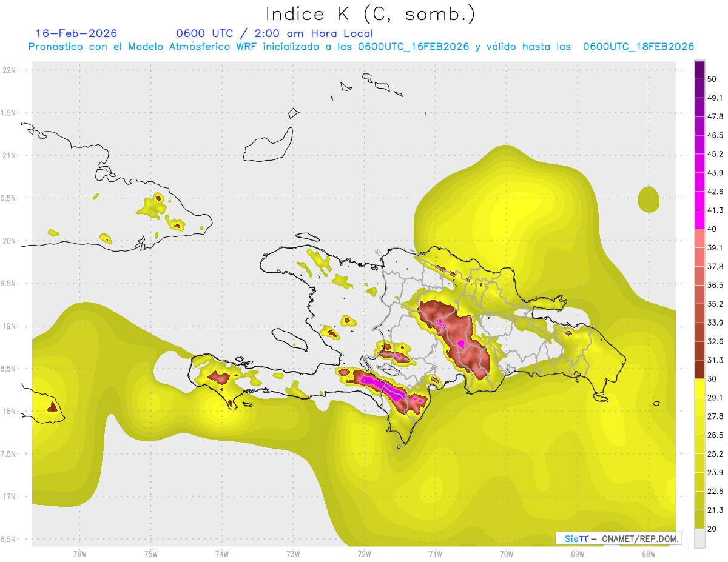Click the "22.6" colorbar value
Image resolution: width=728 pixels, height=562 pixels.
715,492
